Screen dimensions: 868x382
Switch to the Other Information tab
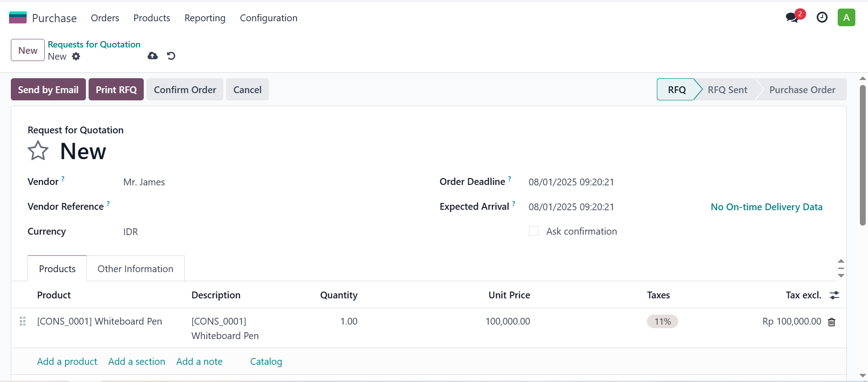(x=136, y=269)
